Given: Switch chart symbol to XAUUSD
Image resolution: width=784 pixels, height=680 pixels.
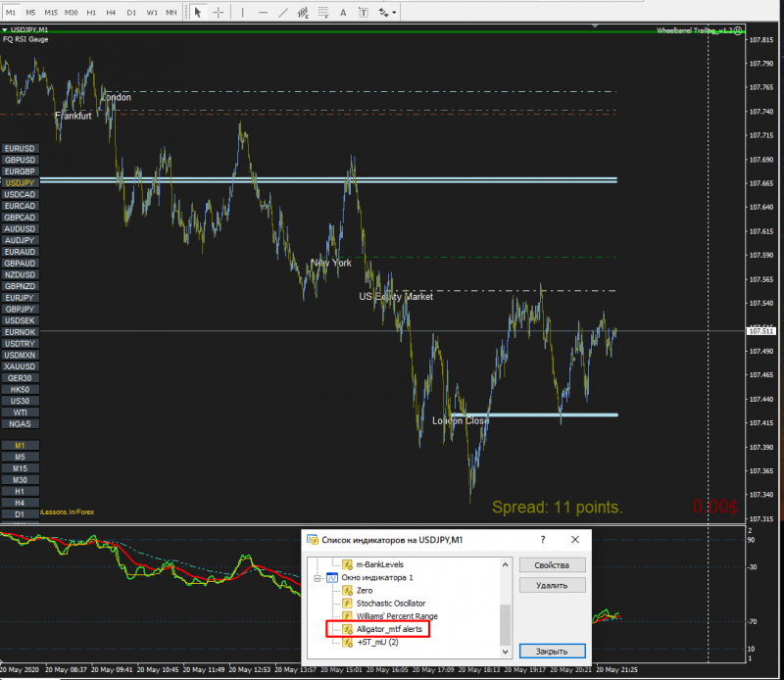Looking at the screenshot, I should point(20,366).
